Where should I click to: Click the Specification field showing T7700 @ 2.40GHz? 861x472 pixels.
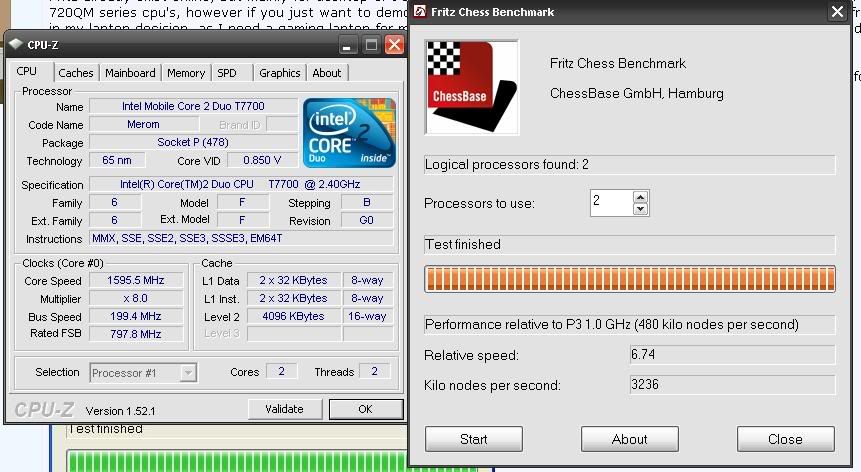coord(241,184)
